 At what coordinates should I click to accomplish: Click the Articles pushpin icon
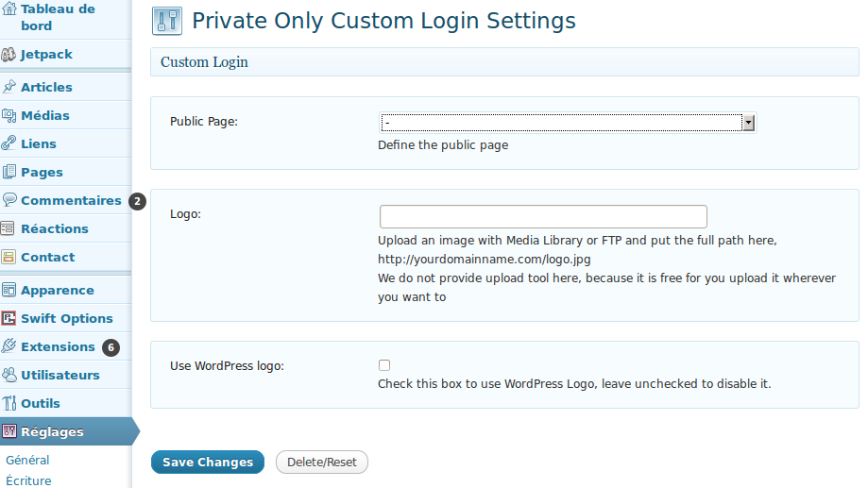click(x=9, y=87)
